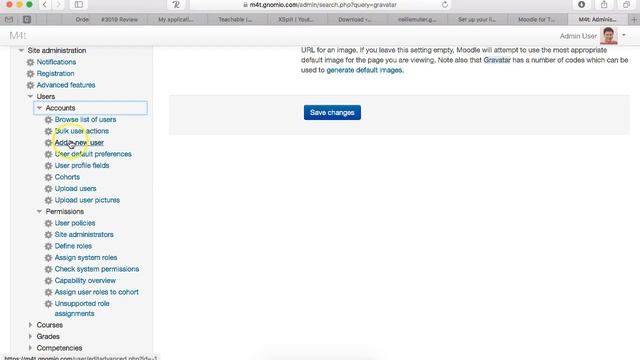Click gear icon beside Site administrators
Screen dimensions: 640x360
(x=48, y=234)
